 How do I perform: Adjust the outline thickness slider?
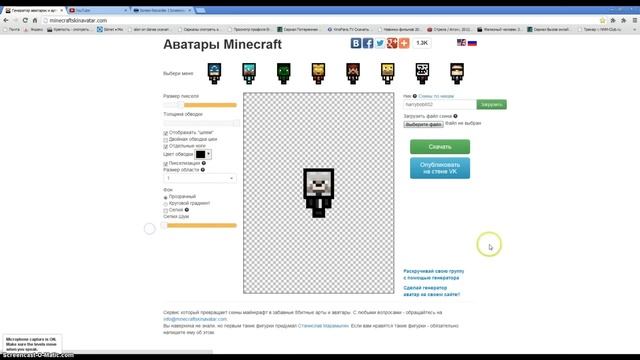[x=201, y=123]
